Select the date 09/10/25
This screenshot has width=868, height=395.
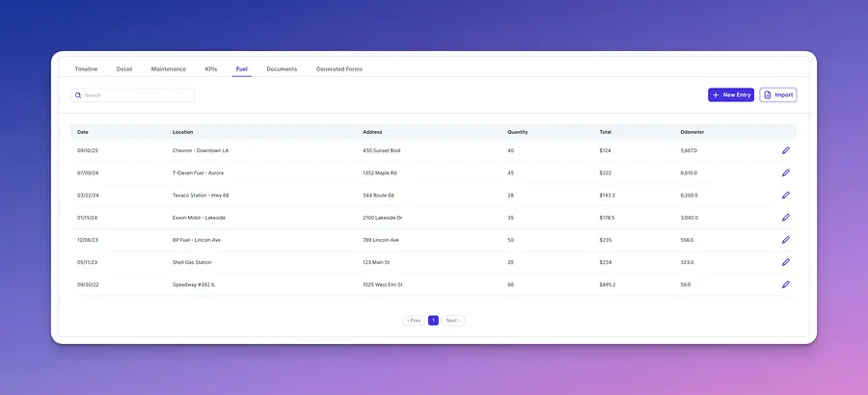pos(88,150)
